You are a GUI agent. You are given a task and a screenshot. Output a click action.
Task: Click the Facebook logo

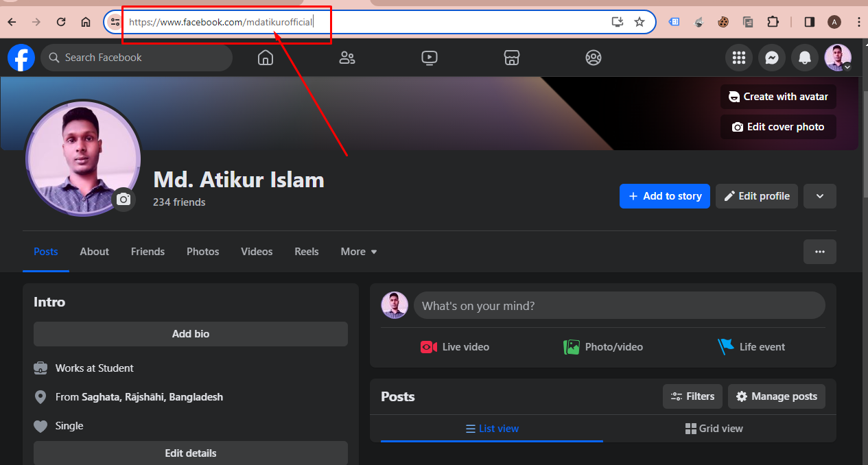point(21,58)
